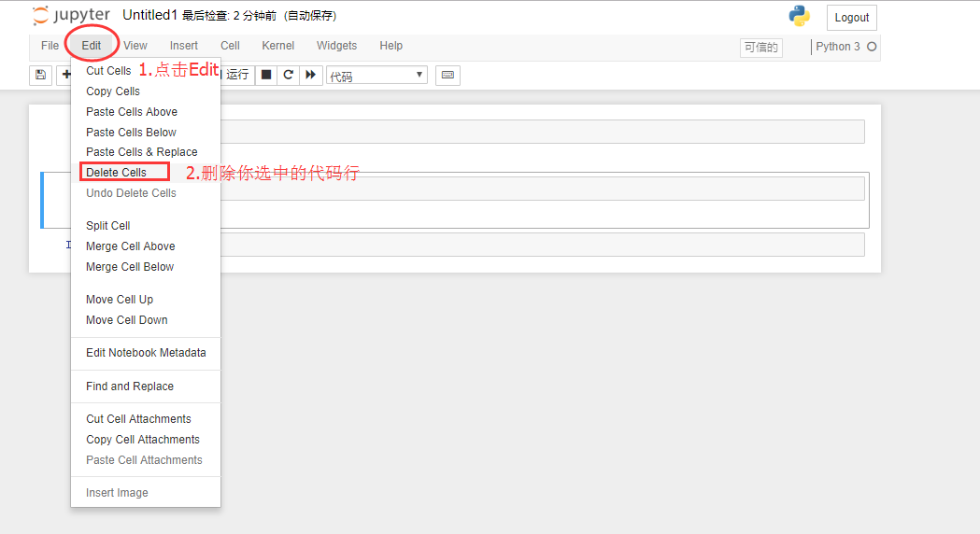Choose Delete Cells from the Edit menu
Viewport: 980px width, 534px height.
click(117, 172)
